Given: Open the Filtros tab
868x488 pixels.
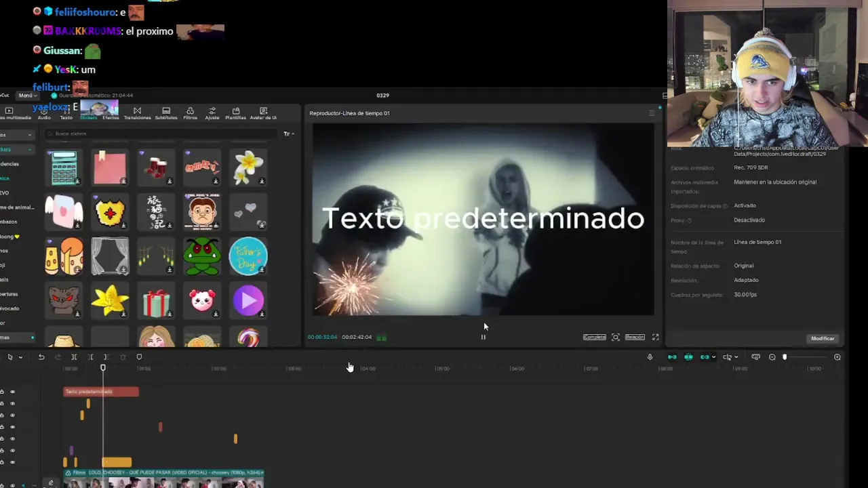Looking at the screenshot, I should [x=190, y=113].
